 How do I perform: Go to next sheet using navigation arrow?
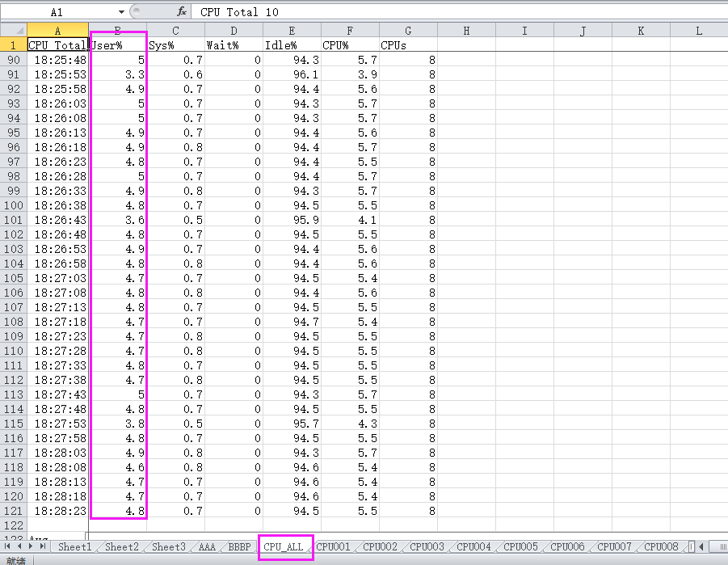31,546
